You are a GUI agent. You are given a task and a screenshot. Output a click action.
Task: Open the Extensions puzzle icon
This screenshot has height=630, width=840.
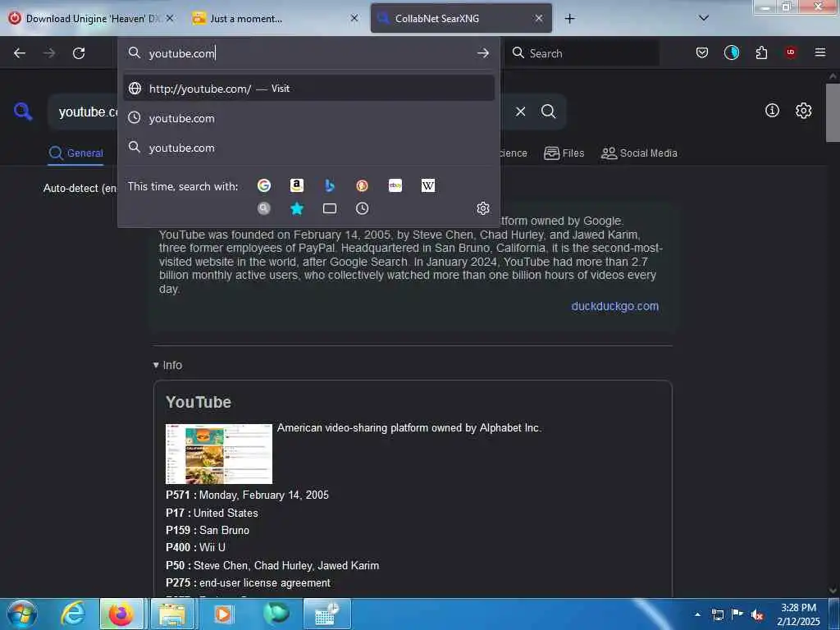coord(761,52)
